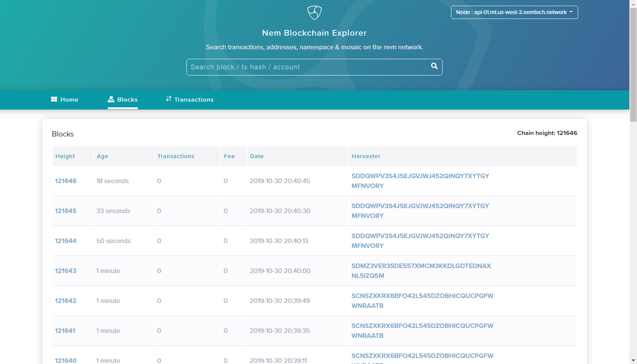Viewport: 637px width, 364px height.
Task: Open block 121643 details
Action: [x=66, y=271]
